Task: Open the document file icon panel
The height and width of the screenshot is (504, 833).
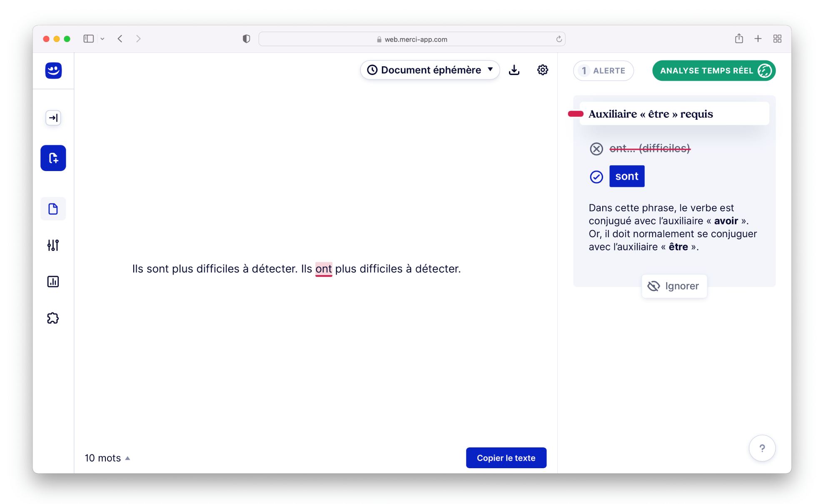Action: (53, 209)
